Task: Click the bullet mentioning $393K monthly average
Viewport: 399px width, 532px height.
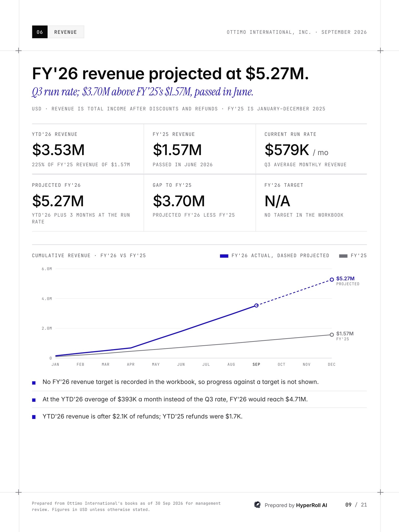Action: (x=175, y=399)
